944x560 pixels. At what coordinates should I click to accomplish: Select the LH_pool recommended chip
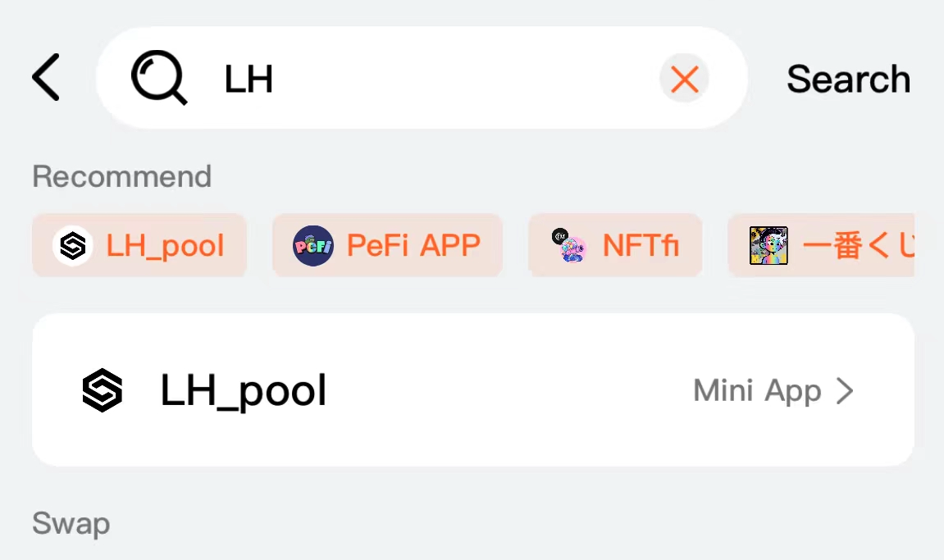(x=139, y=245)
